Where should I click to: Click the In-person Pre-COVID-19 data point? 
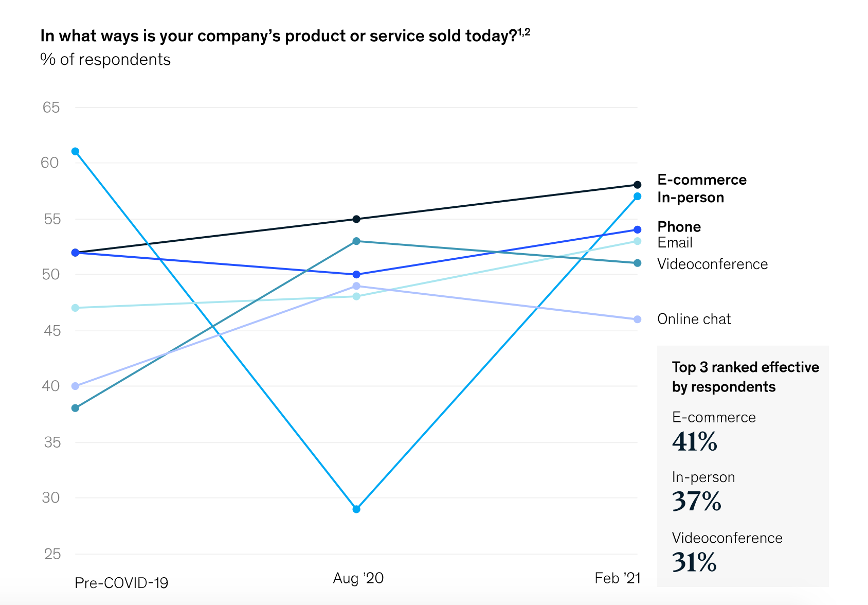(76, 151)
